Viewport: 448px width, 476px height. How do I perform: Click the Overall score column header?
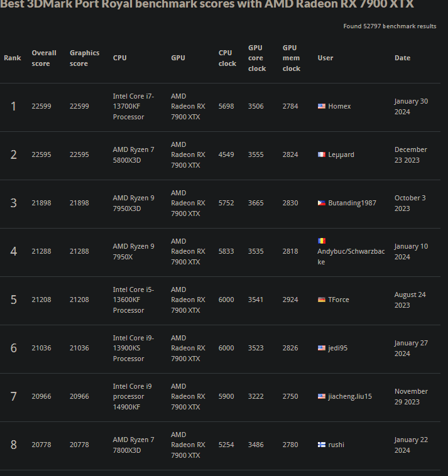(x=44, y=58)
